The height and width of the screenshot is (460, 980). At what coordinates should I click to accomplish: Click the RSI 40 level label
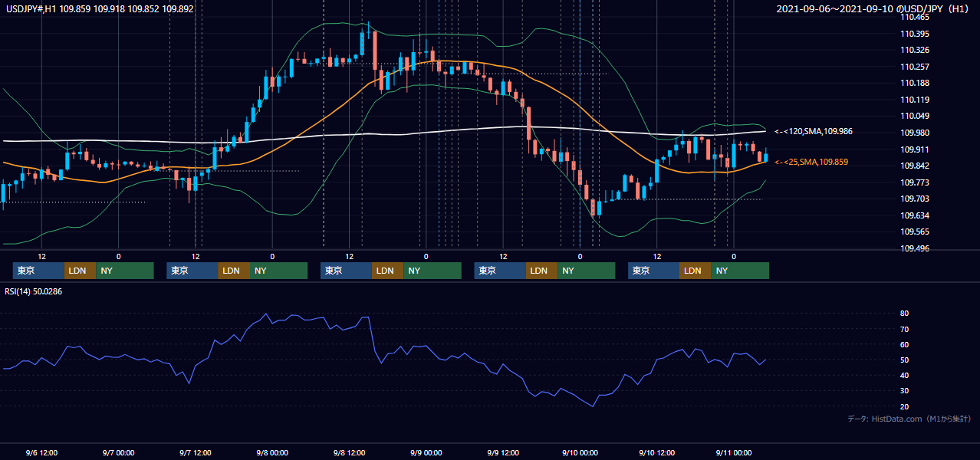(904, 375)
